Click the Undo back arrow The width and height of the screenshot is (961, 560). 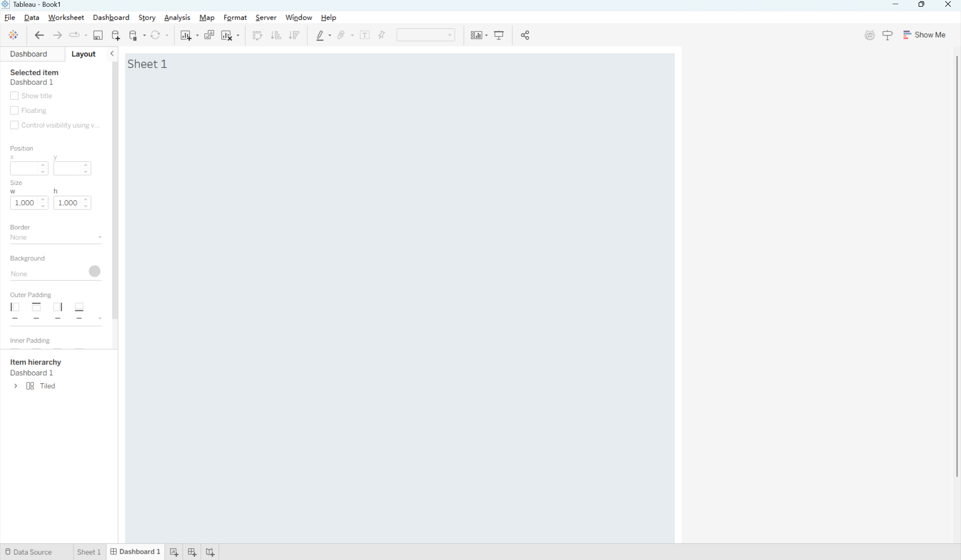pyautogui.click(x=39, y=35)
